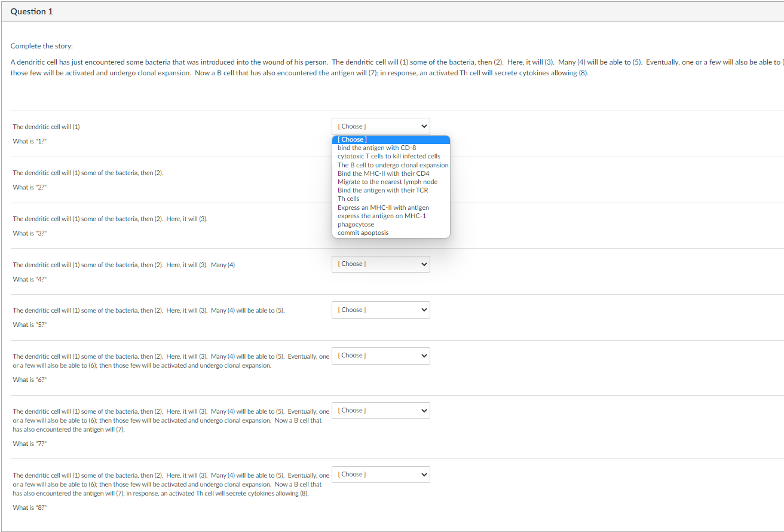This screenshot has height=532, width=784.
Task: Select "The B cell to undergo clonal expansion"
Action: coord(391,165)
